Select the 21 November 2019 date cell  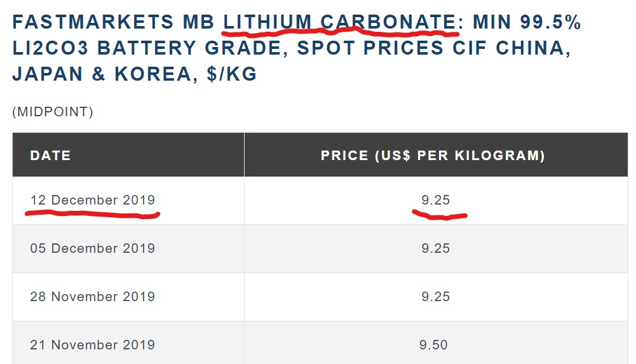(92, 345)
